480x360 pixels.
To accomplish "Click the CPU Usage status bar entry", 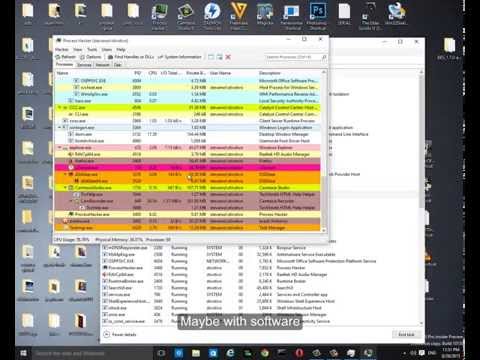I will [x=72, y=239].
